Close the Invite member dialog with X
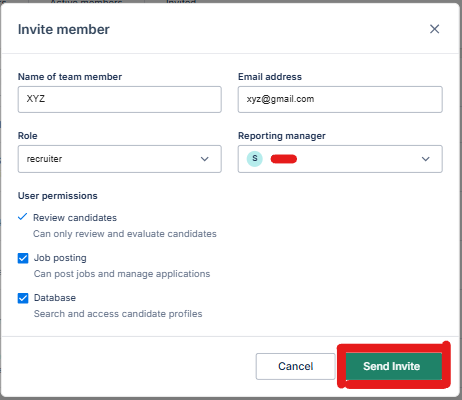The height and width of the screenshot is (400, 462). [434, 29]
